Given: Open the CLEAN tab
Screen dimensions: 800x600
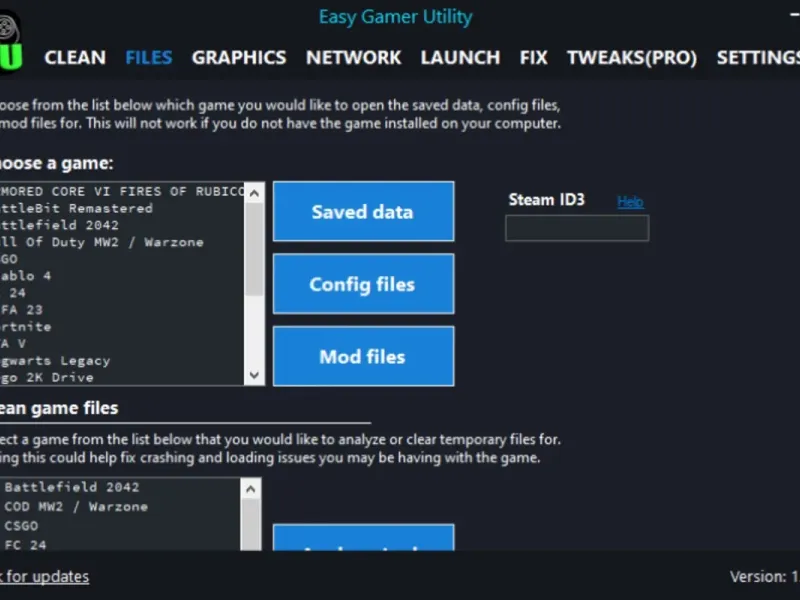Looking at the screenshot, I should click(75, 57).
